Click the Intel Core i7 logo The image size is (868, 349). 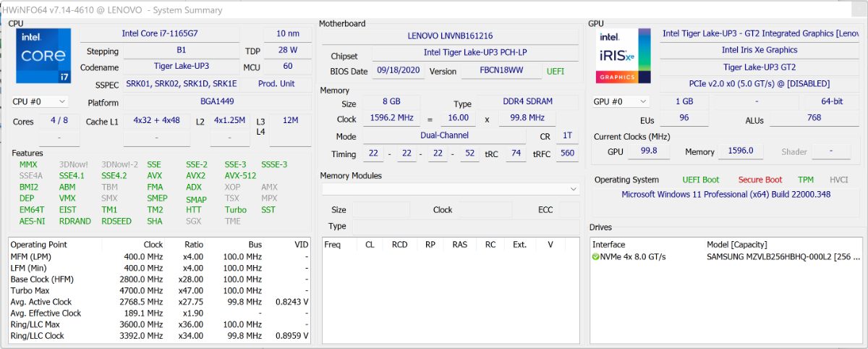pos(43,56)
